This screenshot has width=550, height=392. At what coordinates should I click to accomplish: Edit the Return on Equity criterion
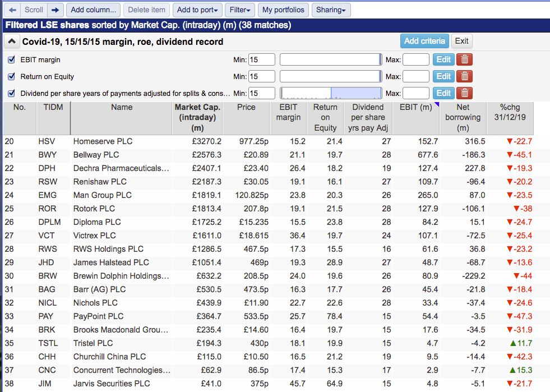click(x=443, y=76)
